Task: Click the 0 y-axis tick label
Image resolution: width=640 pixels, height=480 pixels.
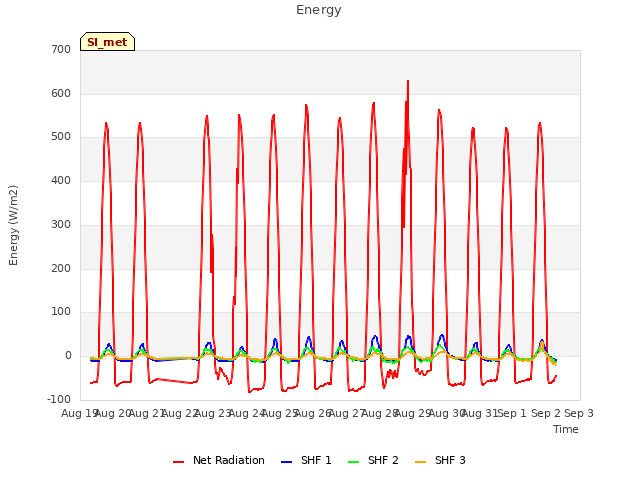Action: coord(68,356)
